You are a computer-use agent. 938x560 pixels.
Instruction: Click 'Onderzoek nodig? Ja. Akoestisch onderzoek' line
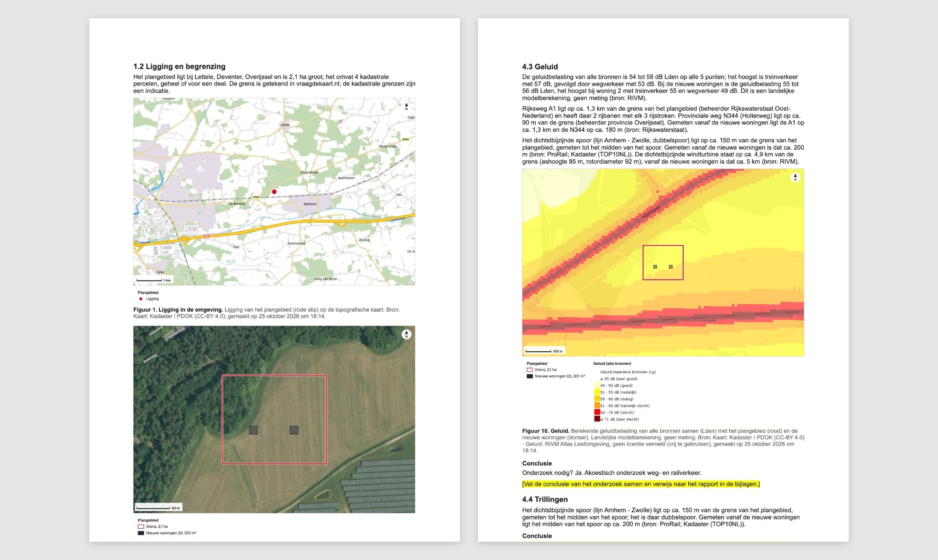[611, 473]
